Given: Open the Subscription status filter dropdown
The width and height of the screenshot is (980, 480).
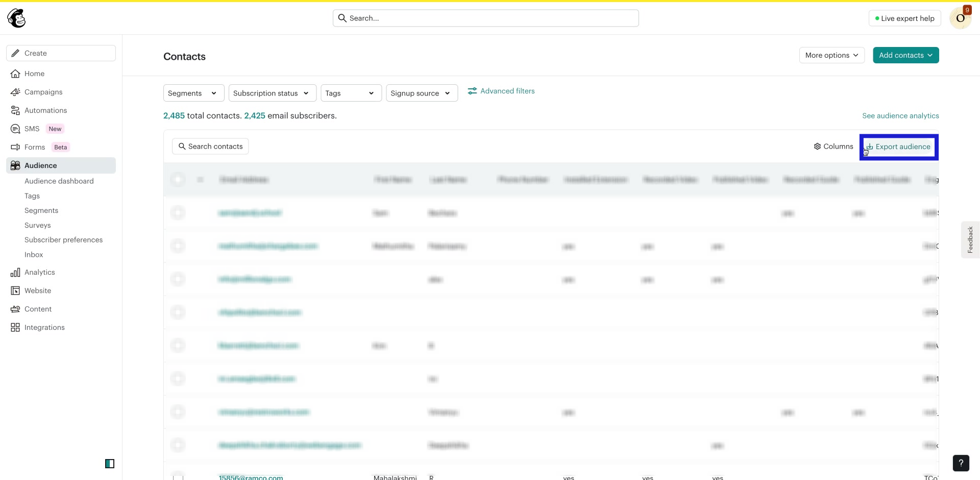Looking at the screenshot, I should 272,93.
